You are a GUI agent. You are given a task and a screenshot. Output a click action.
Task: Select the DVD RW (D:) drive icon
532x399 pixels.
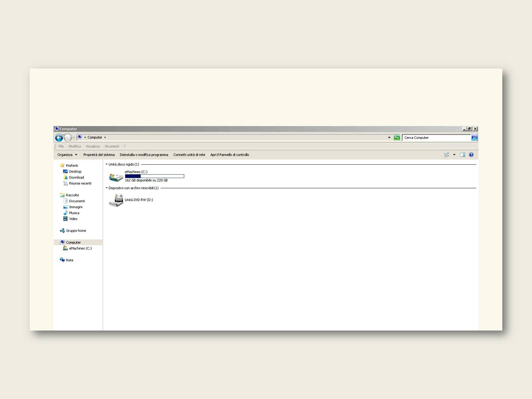(x=116, y=200)
